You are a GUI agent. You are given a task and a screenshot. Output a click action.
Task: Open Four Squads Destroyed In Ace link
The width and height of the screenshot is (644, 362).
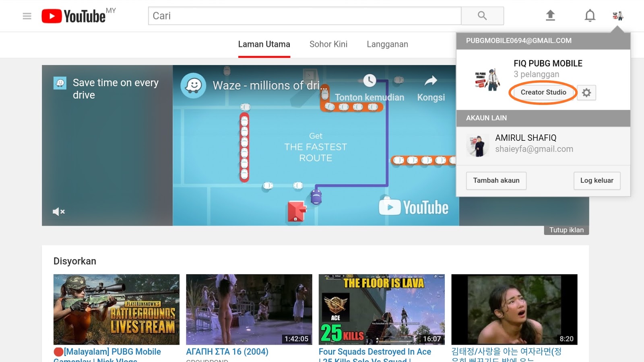[x=375, y=354]
